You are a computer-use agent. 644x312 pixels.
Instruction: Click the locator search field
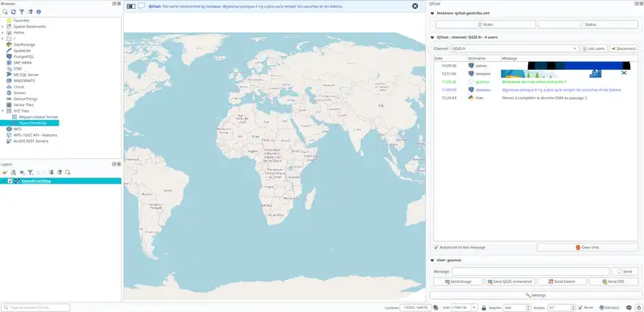point(35,307)
